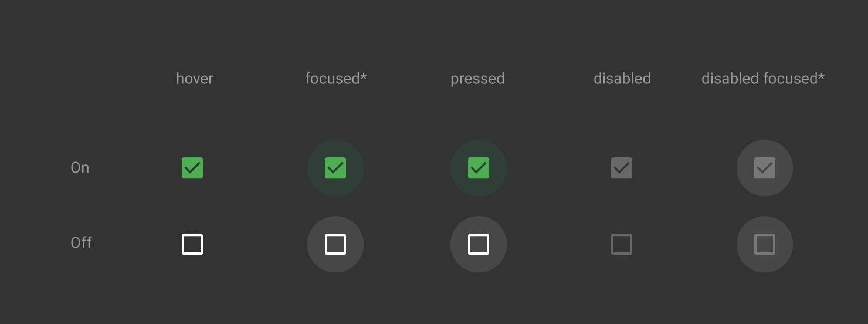Click the focused* column label
Image resolution: width=868 pixels, height=324 pixels.
tap(336, 79)
